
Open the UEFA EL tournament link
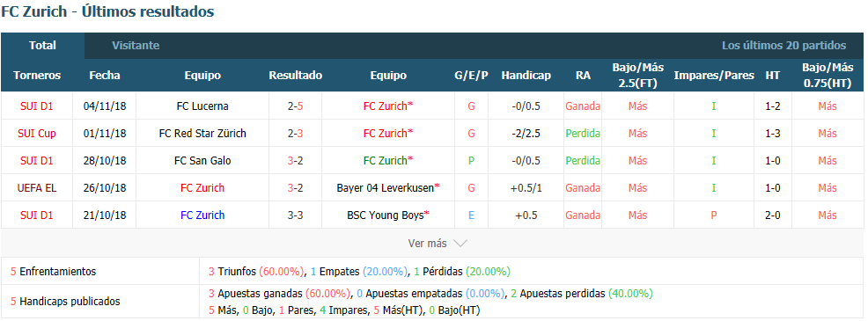37,187
